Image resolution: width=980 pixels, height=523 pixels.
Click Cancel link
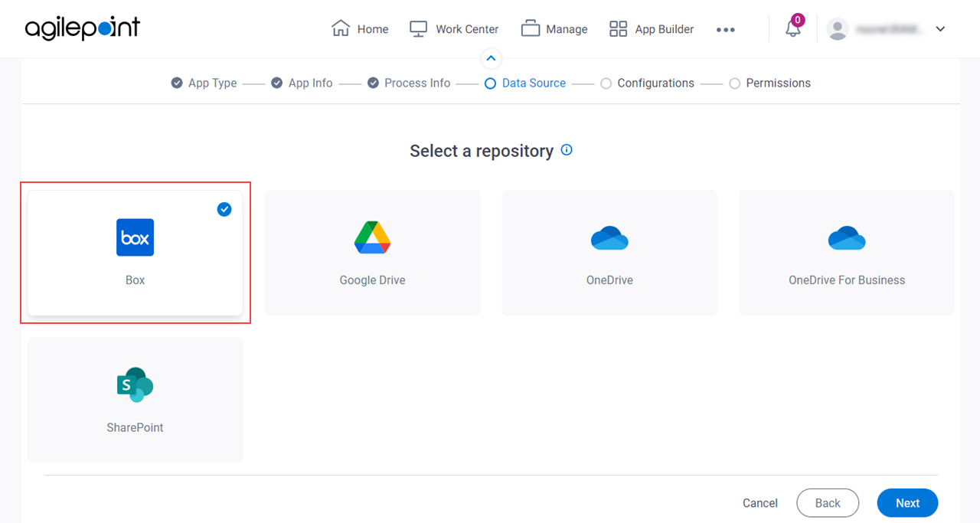click(760, 503)
